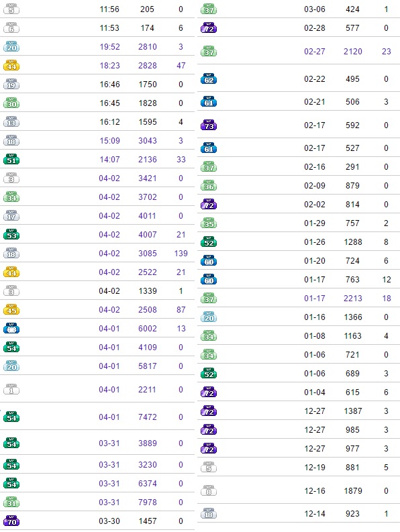Click the yellow level 45 badge

click(11, 309)
